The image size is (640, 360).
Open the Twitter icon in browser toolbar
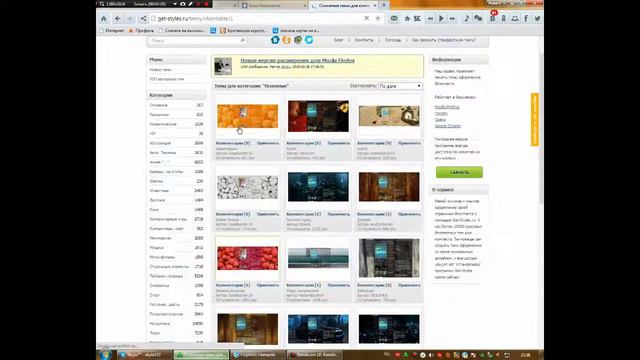tap(538, 18)
